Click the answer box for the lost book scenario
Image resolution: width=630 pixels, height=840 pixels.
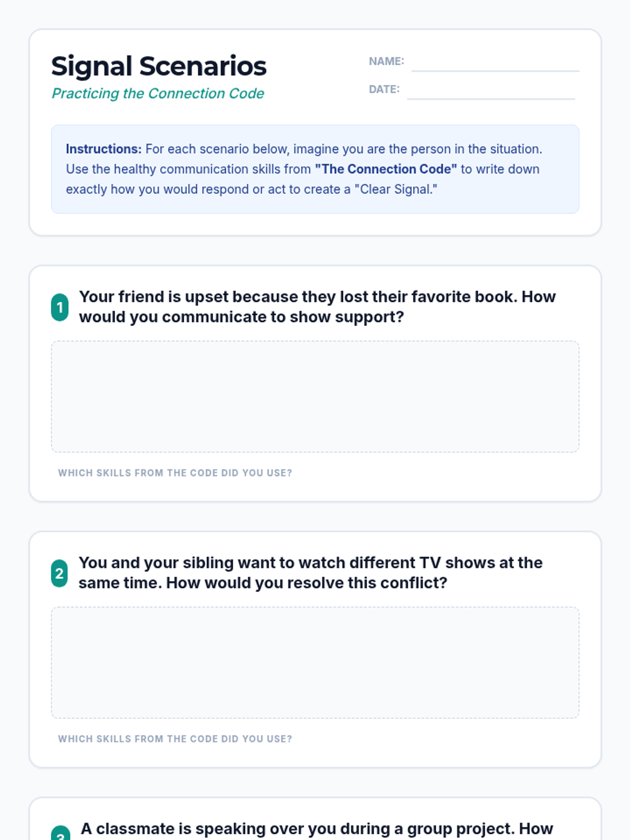(315, 396)
